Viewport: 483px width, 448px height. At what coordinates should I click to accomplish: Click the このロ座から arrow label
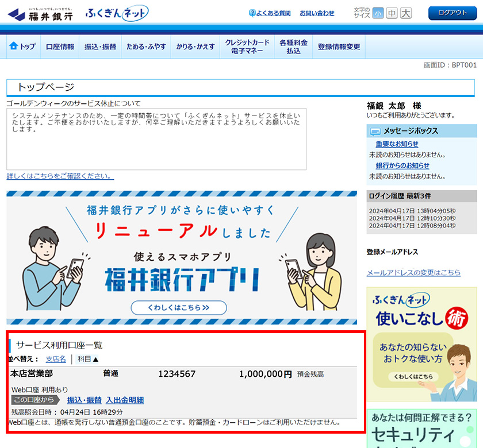click(36, 400)
